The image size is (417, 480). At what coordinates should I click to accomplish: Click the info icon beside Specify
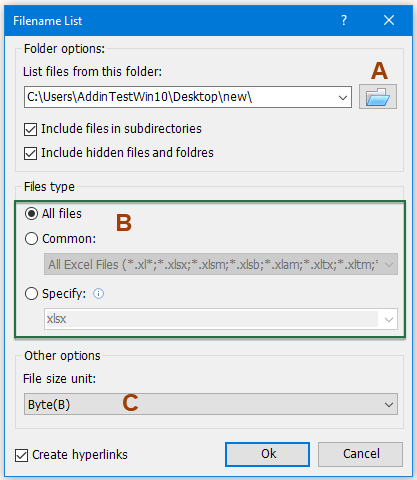98,294
